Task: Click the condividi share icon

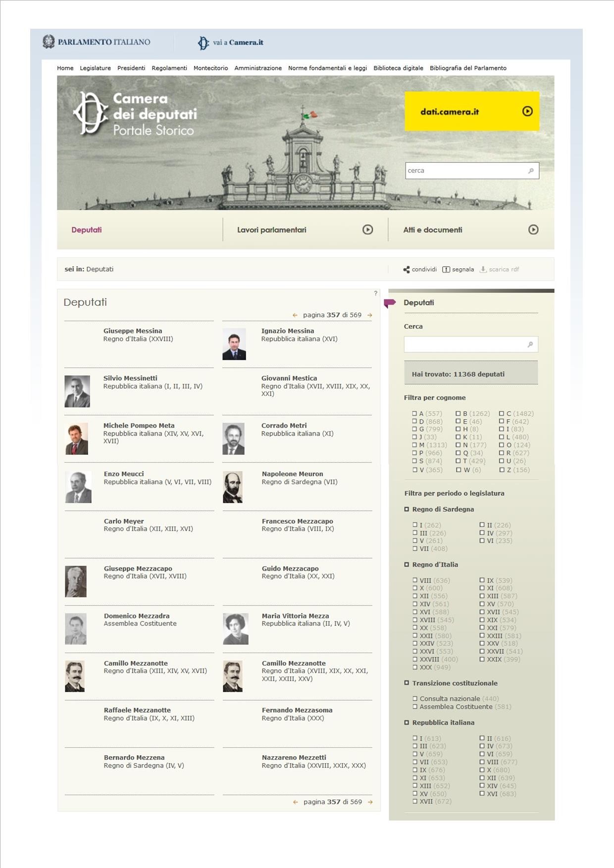Action: [407, 270]
